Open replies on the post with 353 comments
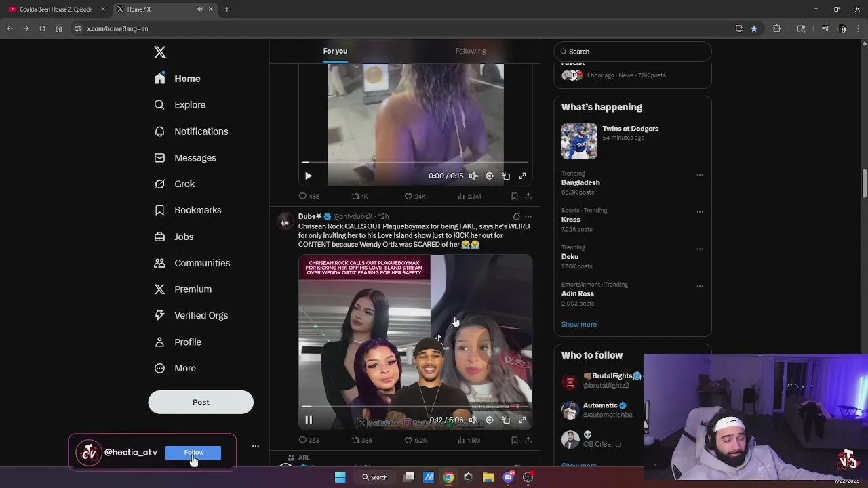Viewport: 868px width, 488px height. coord(309,441)
